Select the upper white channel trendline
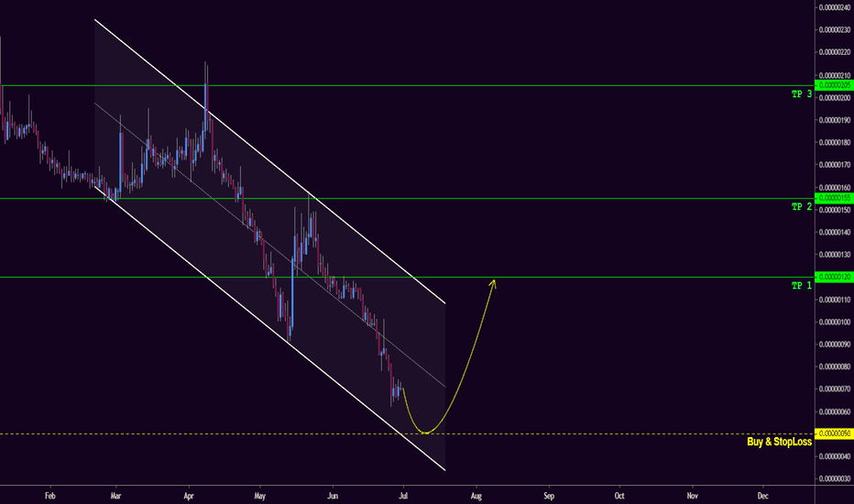854x504 pixels. coord(270,161)
